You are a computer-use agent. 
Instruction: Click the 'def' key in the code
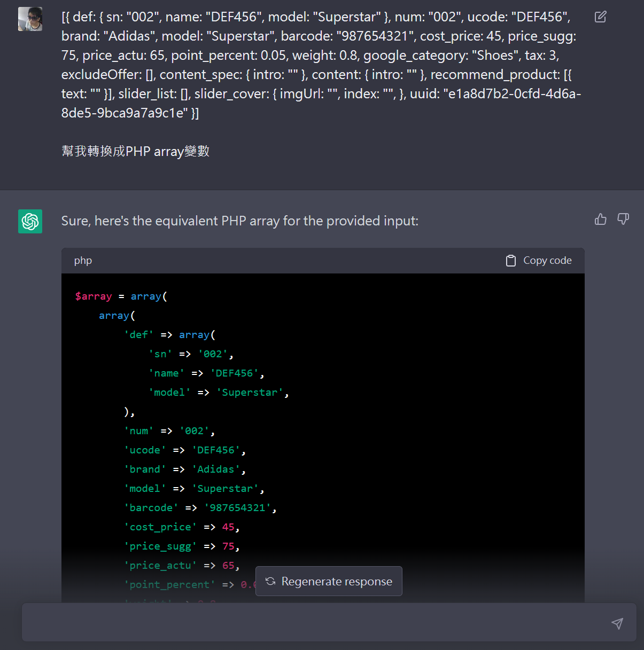(139, 335)
